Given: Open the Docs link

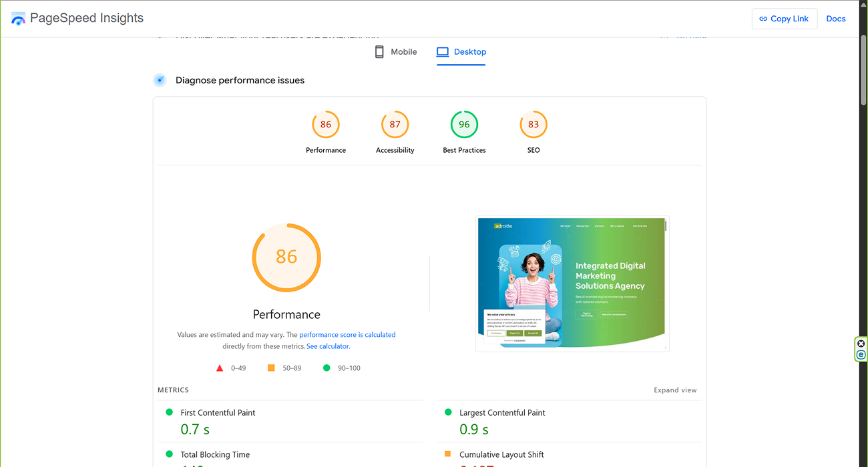Looking at the screenshot, I should point(836,19).
